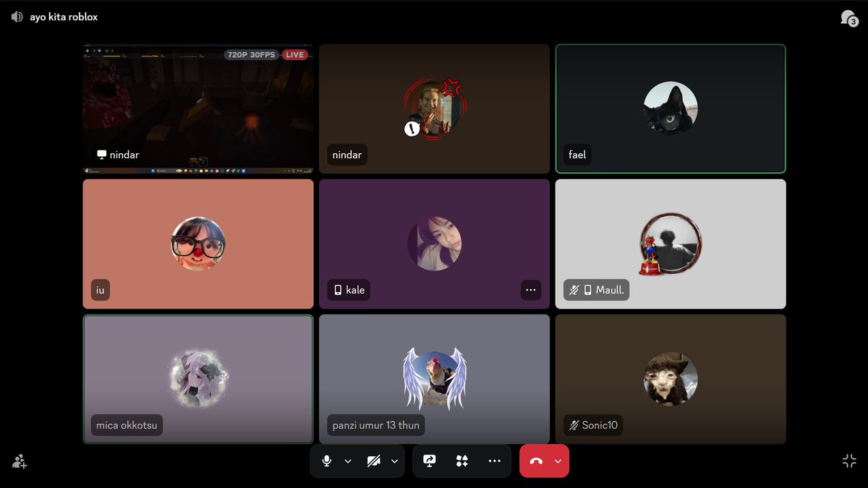Click nindar's profile avatar
Image resolution: width=868 pixels, height=488 pixels.
(x=434, y=108)
